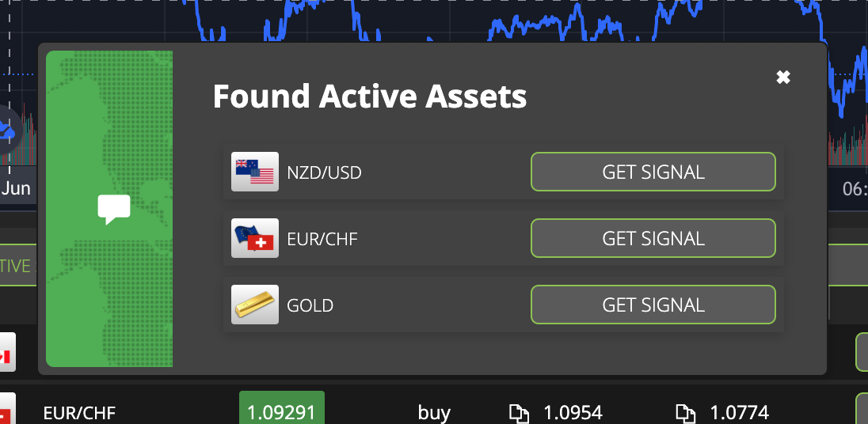
Task: Close the Found Active Assets popup
Action: (782, 78)
